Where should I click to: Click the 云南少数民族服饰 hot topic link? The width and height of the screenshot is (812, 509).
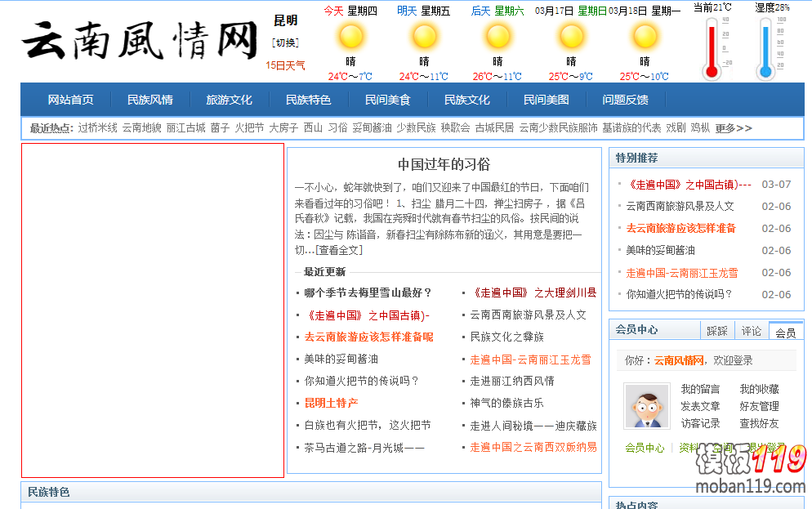point(558,128)
